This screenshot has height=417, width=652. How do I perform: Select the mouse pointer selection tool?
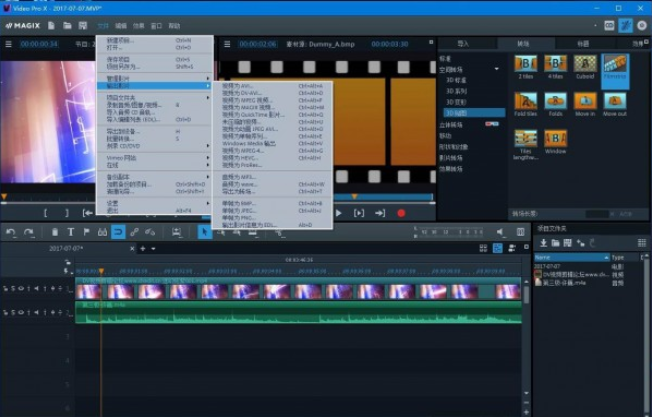pos(204,232)
